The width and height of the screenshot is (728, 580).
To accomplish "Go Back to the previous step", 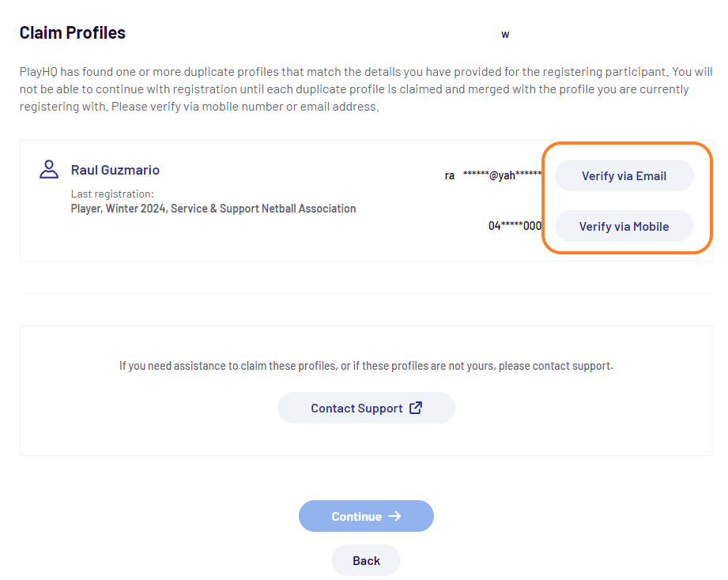I will (366, 560).
